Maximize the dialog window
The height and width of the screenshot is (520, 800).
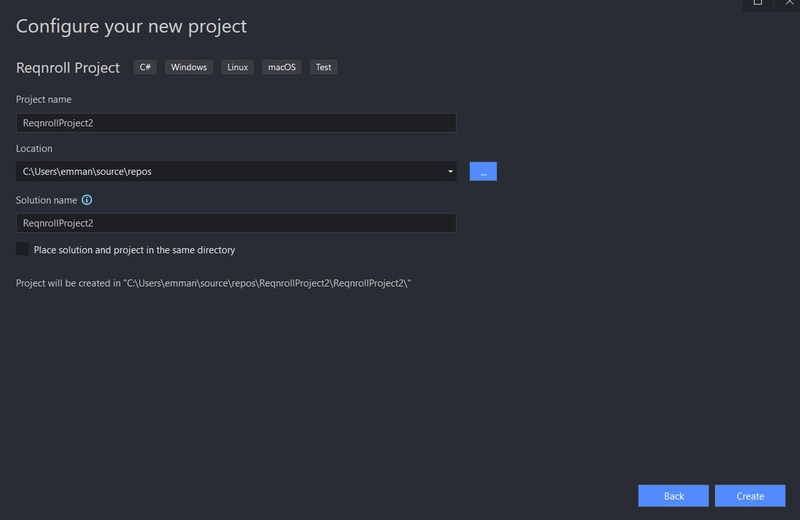pyautogui.click(x=757, y=3)
